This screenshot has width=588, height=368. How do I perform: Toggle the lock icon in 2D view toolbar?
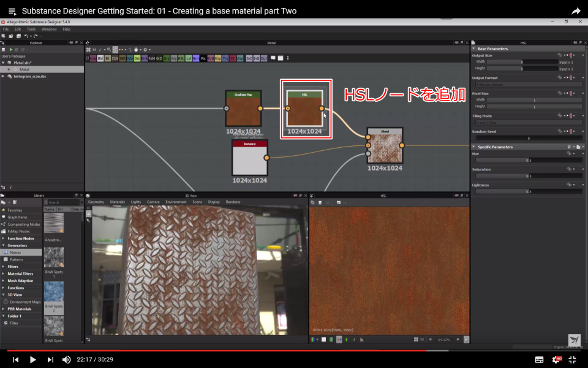[466, 339]
